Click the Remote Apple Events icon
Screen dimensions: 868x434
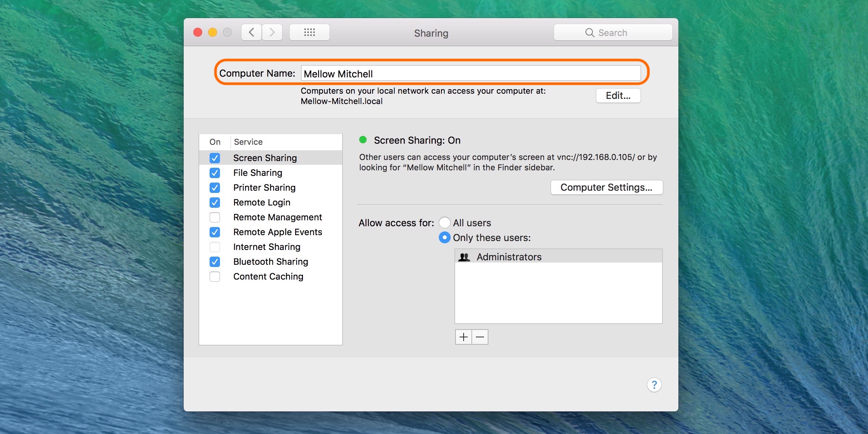coord(215,232)
